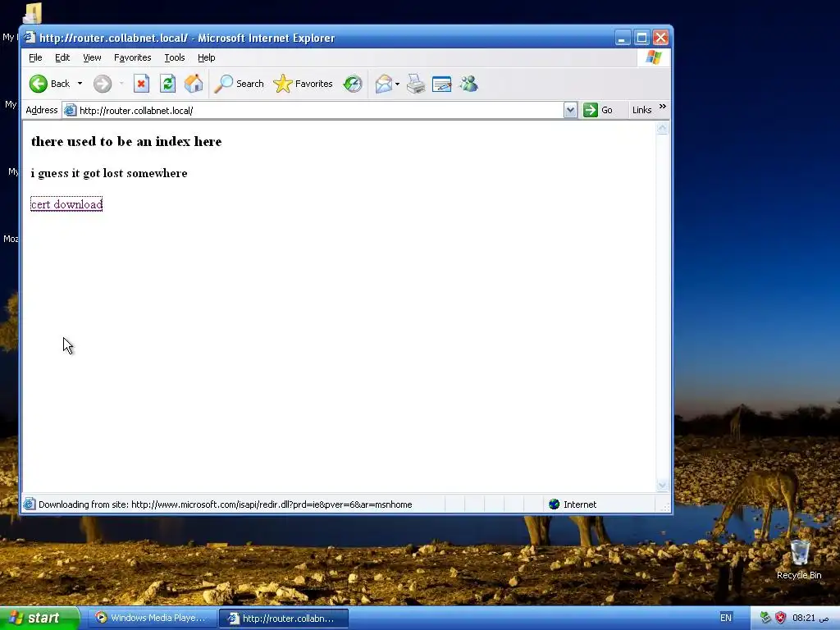This screenshot has width=840, height=630.
Task: Click the 'Downloading from site' status text
Action: click(225, 504)
